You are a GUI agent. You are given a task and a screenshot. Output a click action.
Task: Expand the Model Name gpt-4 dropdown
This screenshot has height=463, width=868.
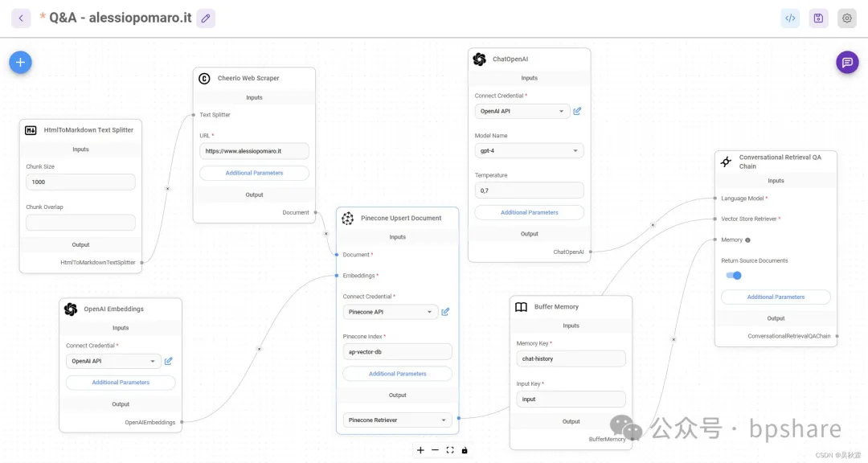(x=529, y=150)
